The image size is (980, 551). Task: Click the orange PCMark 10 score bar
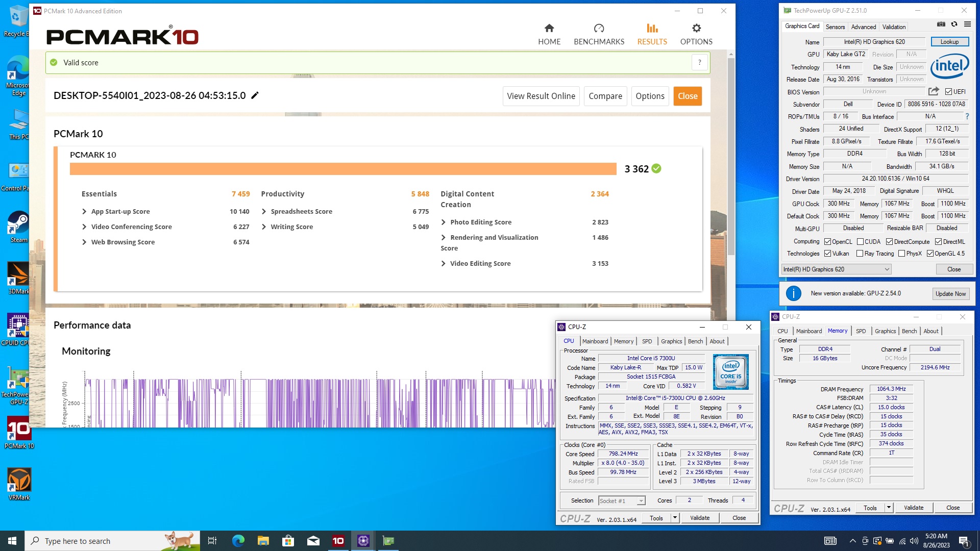(x=343, y=169)
